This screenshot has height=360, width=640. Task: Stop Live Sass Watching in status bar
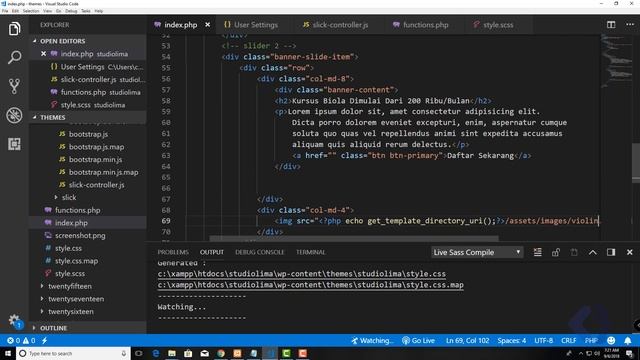(x=372, y=340)
